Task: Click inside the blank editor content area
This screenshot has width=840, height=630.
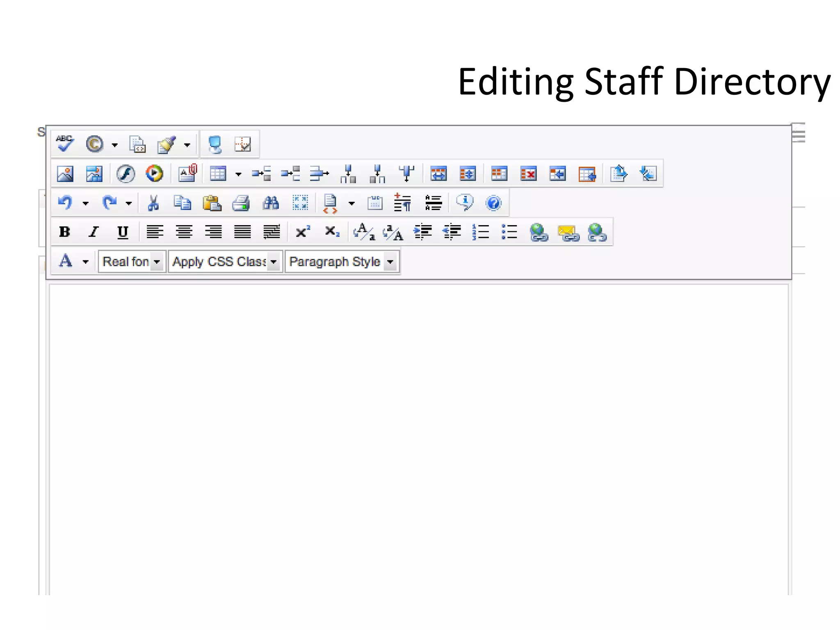Action: coord(418,439)
